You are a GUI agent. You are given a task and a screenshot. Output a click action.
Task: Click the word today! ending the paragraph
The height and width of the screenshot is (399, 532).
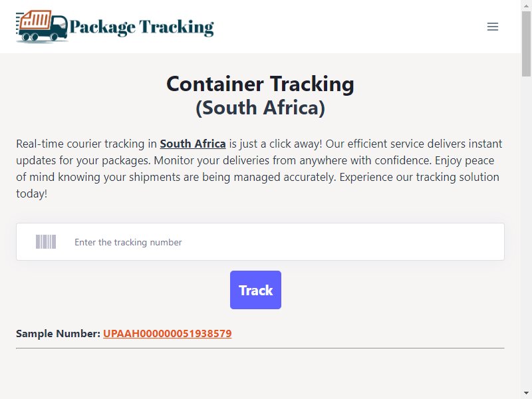click(31, 194)
